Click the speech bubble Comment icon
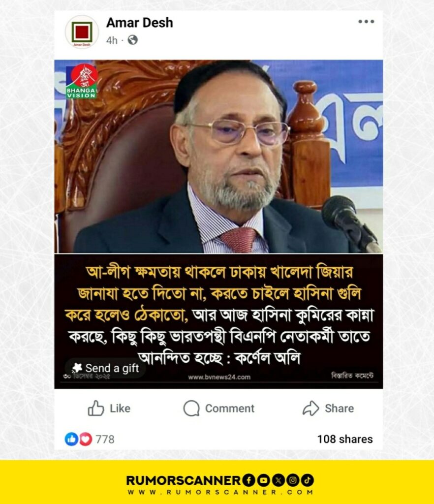The width and height of the screenshot is (434, 504). [191, 408]
